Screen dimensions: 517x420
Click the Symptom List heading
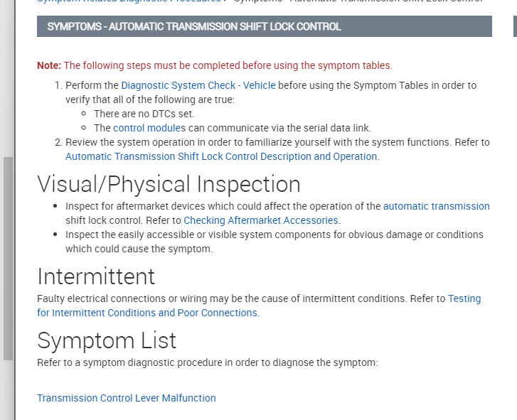point(107,340)
